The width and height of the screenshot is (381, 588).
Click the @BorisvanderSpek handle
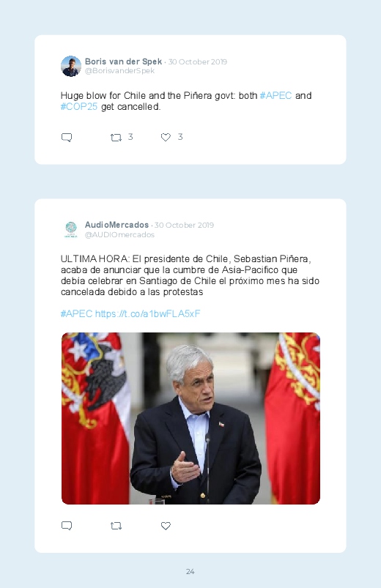[x=119, y=71]
